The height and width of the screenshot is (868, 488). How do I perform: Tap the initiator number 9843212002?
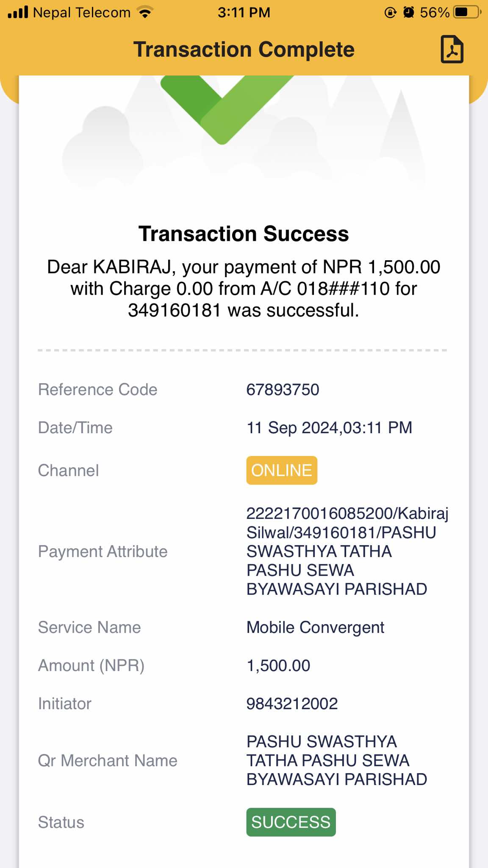pos(292,704)
